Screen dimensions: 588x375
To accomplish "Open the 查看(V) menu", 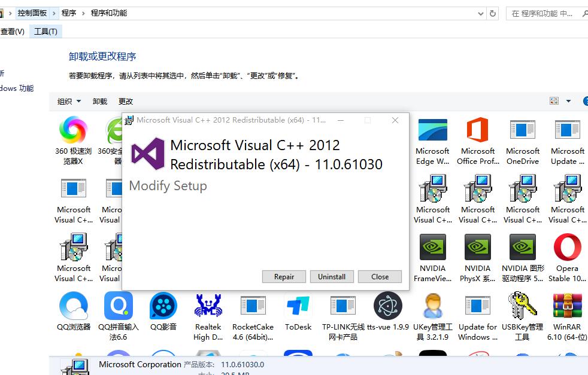I will click(13, 32).
